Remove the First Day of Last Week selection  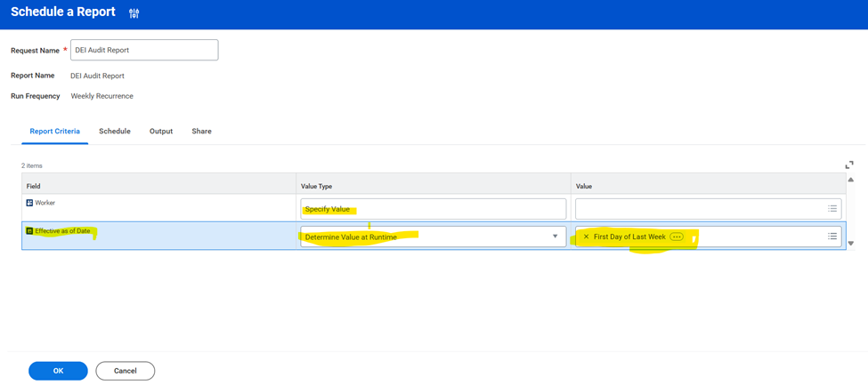(x=586, y=237)
